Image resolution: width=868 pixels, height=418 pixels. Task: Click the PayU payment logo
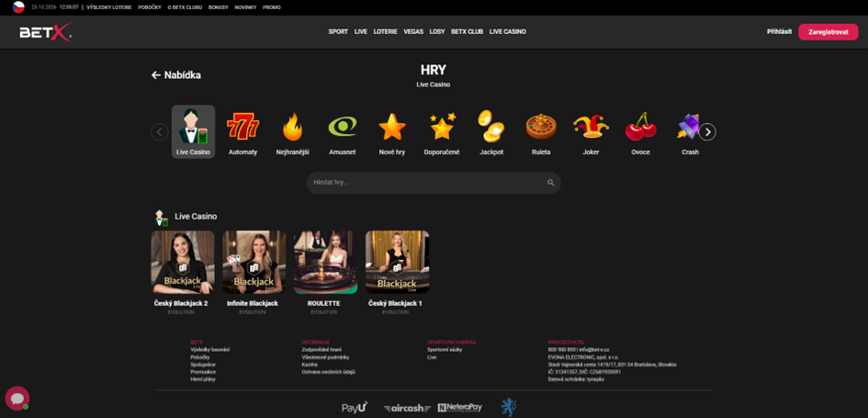[355, 408]
